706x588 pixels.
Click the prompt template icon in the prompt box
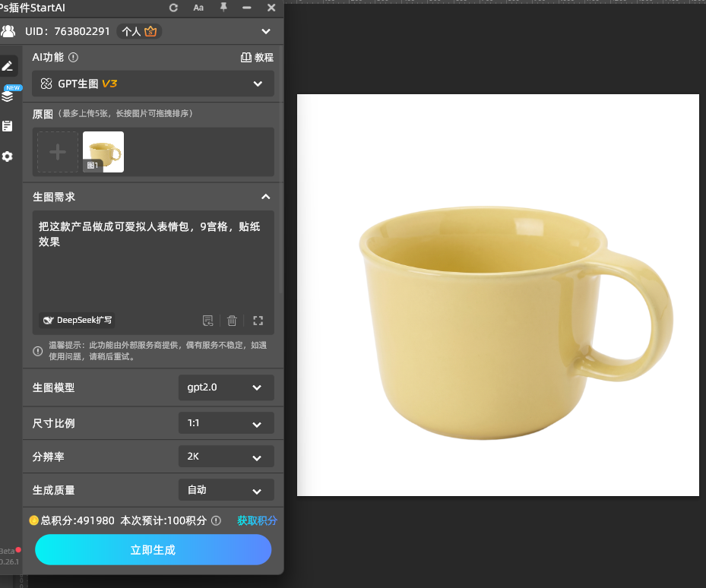207,321
